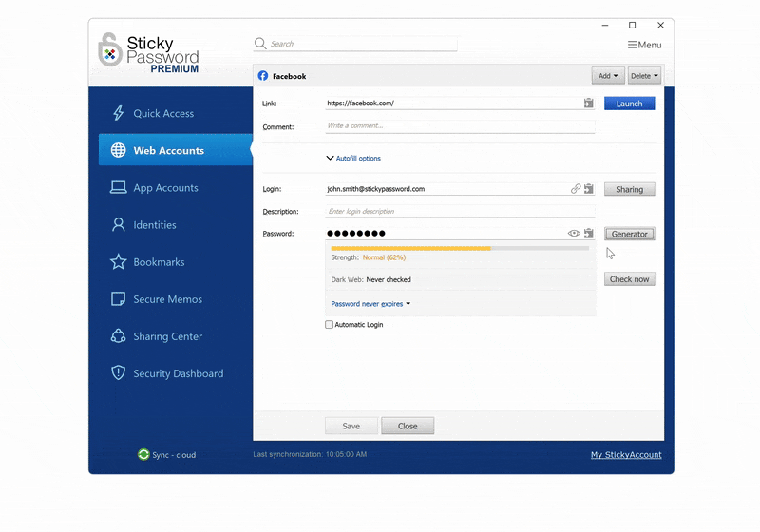This screenshot has height=532, width=760.
Task: Open the hamburger Menu
Action: [x=644, y=45]
